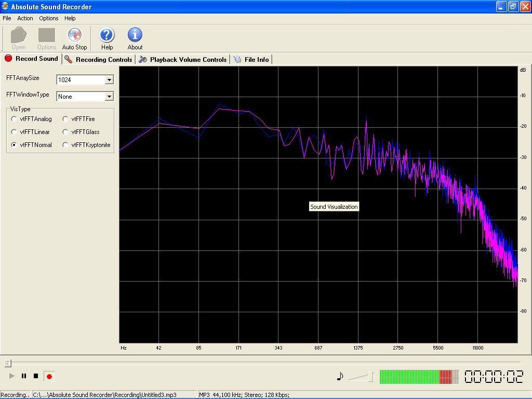The width and height of the screenshot is (532, 399).
Task: Choose the vtFFTKryptonite visualization
Action: pyautogui.click(x=65, y=145)
